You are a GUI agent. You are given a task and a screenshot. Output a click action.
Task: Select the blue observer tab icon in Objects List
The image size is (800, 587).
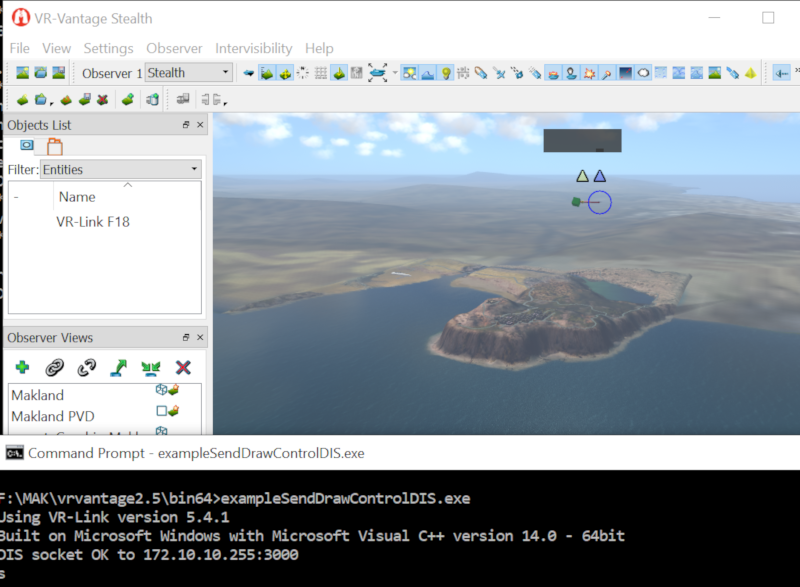click(x=27, y=145)
